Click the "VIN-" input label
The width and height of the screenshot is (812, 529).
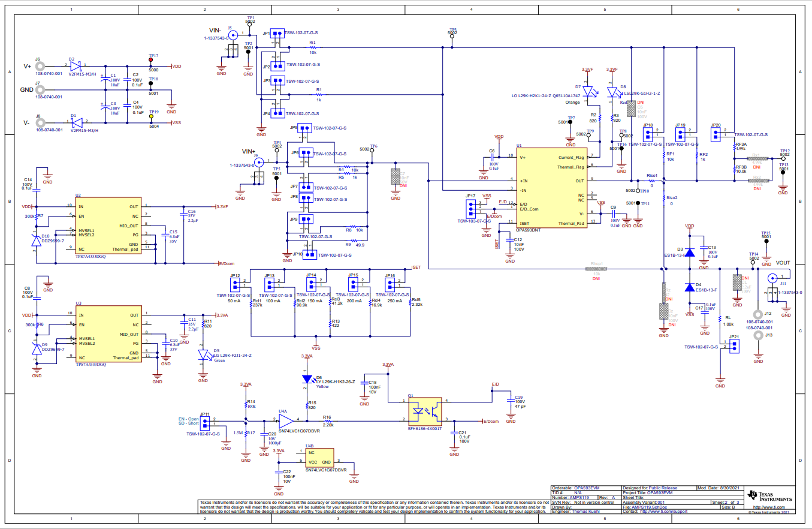pyautogui.click(x=216, y=30)
